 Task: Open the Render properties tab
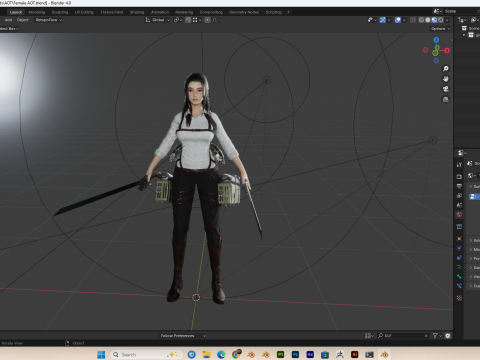[459, 176]
